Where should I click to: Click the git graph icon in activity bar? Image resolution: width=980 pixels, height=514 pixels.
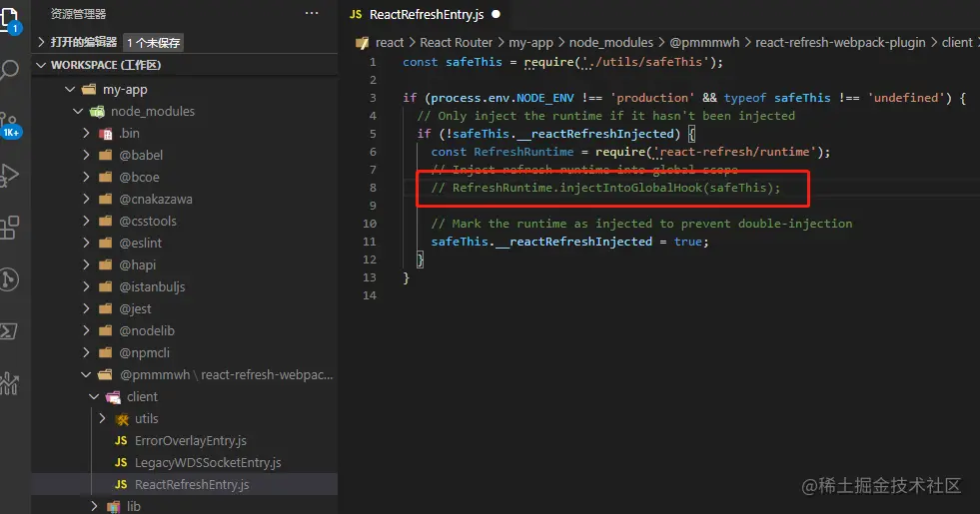tap(9, 279)
